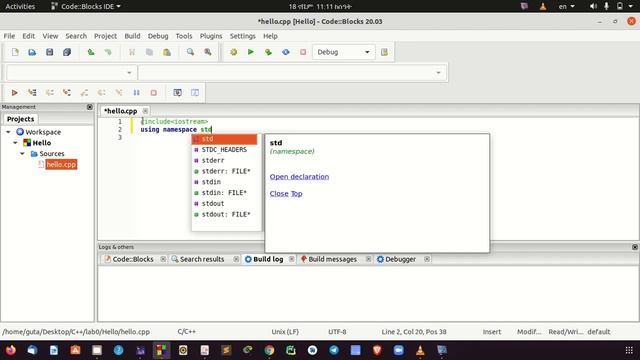Viewport: 640px width, 360px height.
Task: Switch to the Debugger log tab
Action: coord(396,259)
